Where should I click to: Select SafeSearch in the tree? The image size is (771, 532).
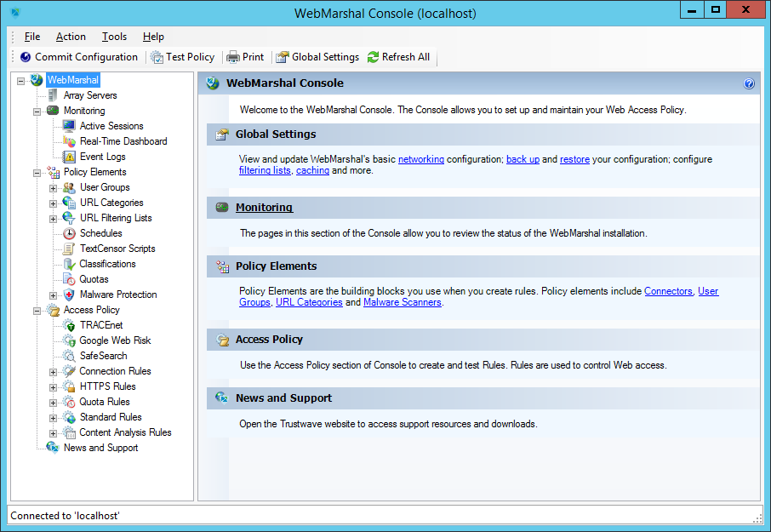103,356
